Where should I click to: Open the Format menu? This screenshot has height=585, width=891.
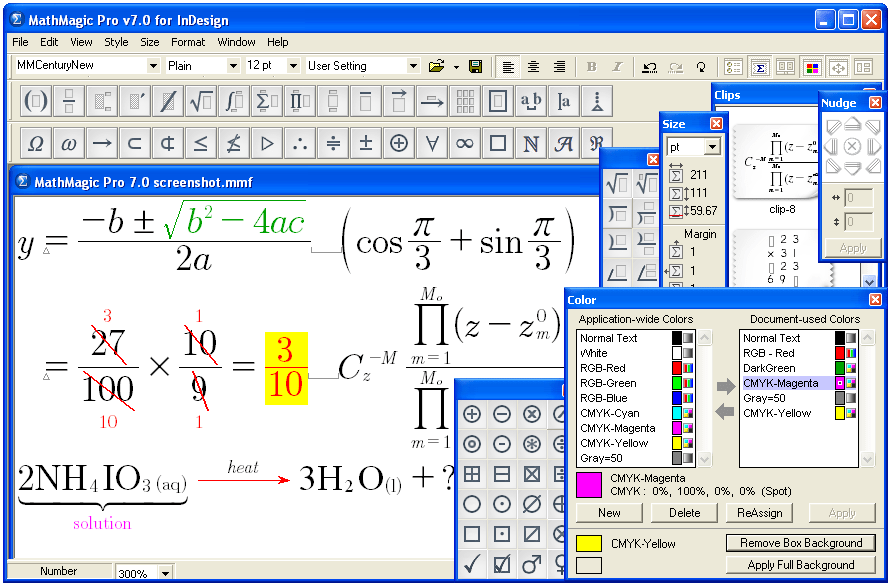point(187,42)
